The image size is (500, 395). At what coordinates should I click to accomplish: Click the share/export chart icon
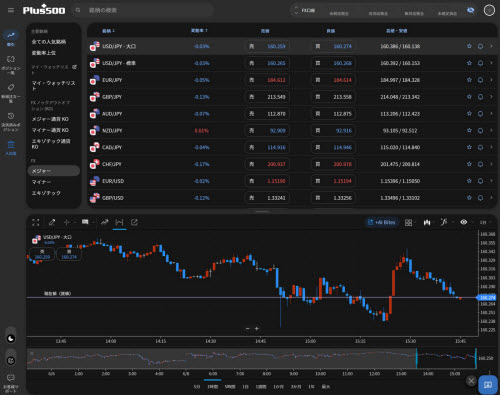click(x=134, y=222)
